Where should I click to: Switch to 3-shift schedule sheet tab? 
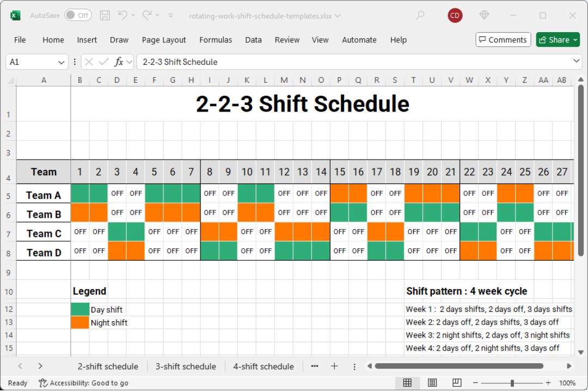click(186, 366)
